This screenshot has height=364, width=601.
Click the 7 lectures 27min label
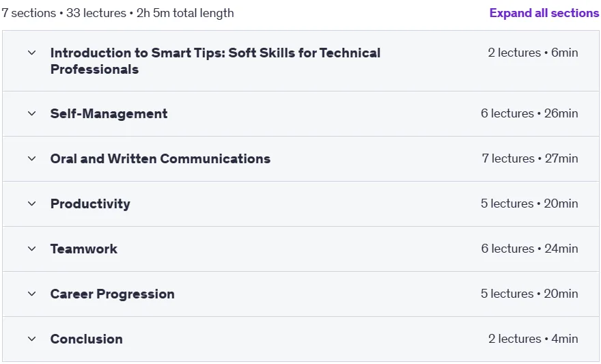530,158
